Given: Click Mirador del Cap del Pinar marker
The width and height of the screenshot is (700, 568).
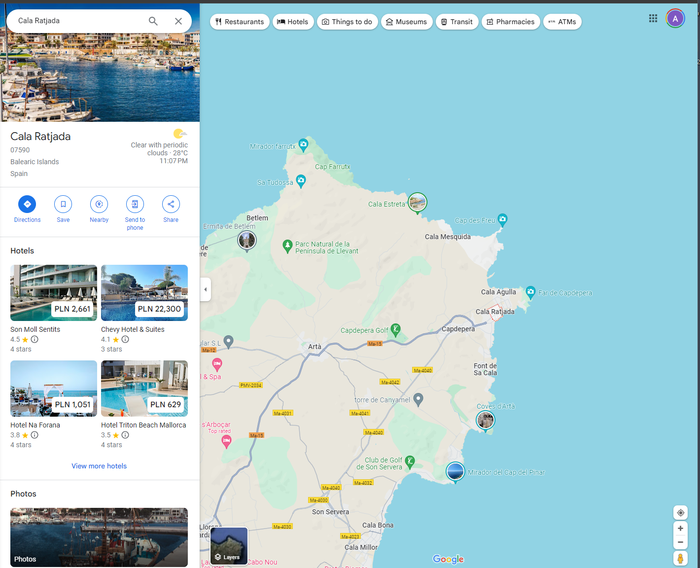Looking at the screenshot, I should click(x=455, y=472).
